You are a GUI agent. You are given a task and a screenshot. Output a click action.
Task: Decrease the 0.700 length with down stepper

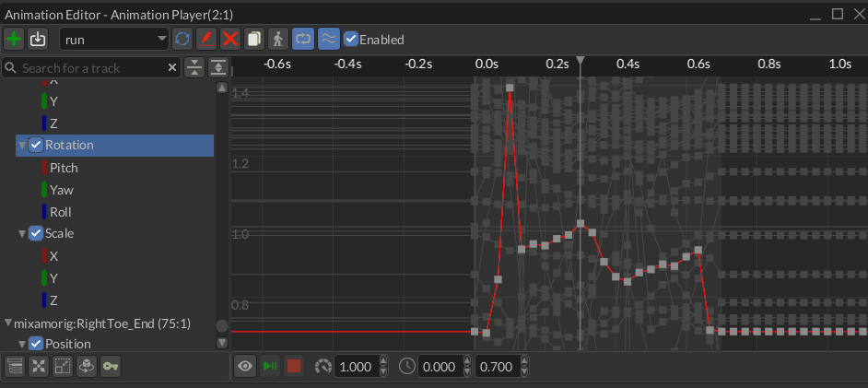point(524,371)
